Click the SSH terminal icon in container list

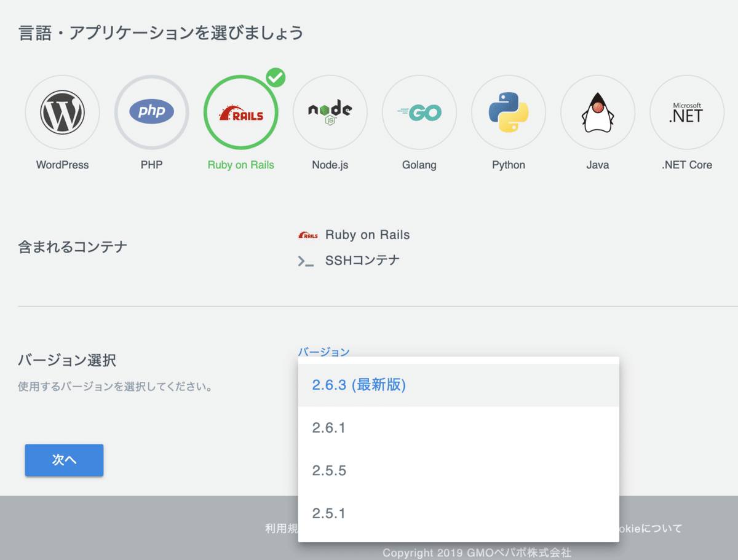[307, 260]
